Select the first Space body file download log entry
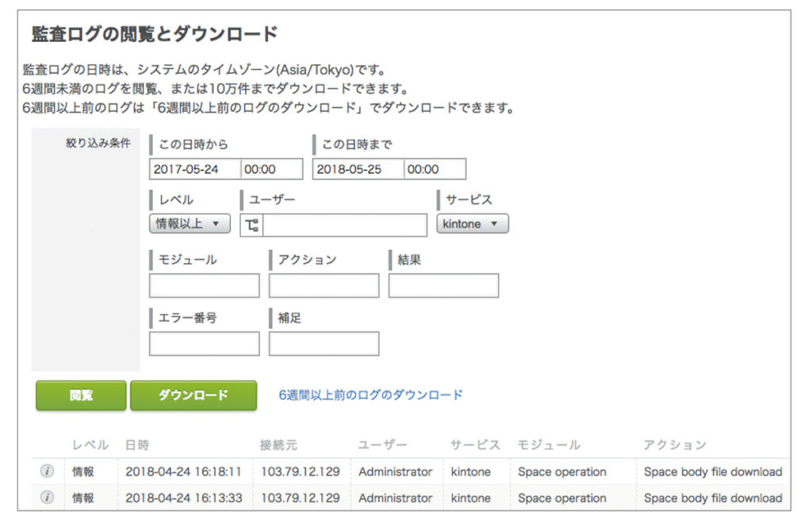 pyautogui.click(x=713, y=471)
